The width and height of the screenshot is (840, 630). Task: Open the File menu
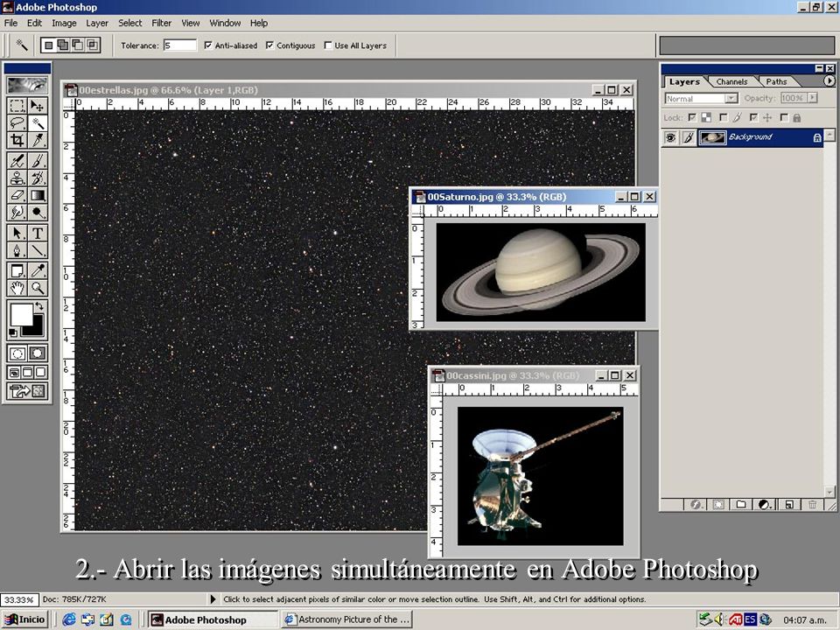[x=10, y=23]
